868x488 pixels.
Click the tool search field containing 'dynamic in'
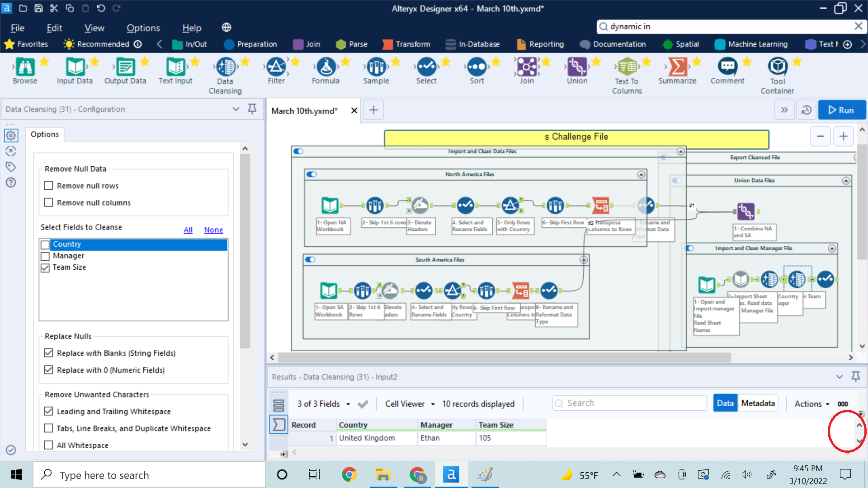click(723, 26)
